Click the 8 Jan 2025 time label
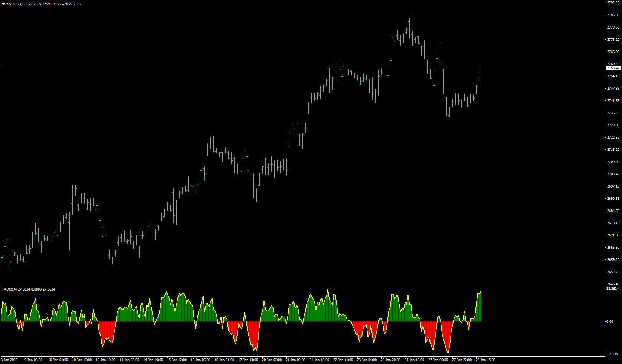The height and width of the screenshot is (364, 622). tap(9, 360)
